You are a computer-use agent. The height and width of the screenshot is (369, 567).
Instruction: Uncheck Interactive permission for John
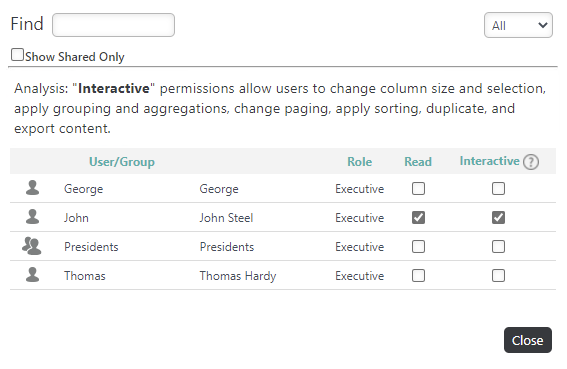[x=498, y=217]
